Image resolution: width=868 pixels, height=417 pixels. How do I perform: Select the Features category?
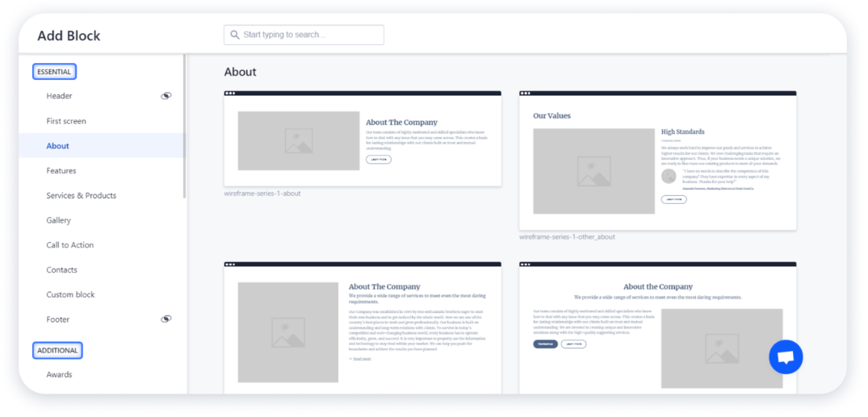[61, 171]
